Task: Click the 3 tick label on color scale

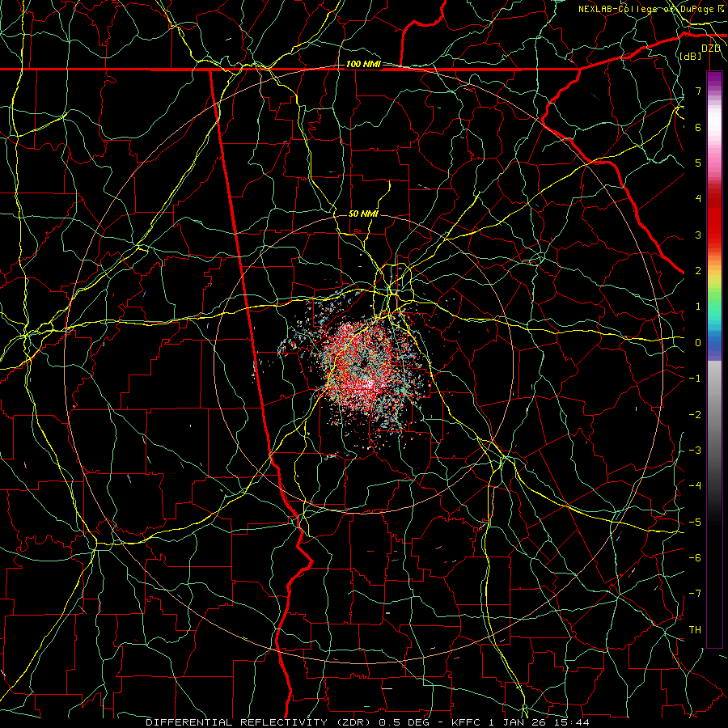Action: [698, 235]
